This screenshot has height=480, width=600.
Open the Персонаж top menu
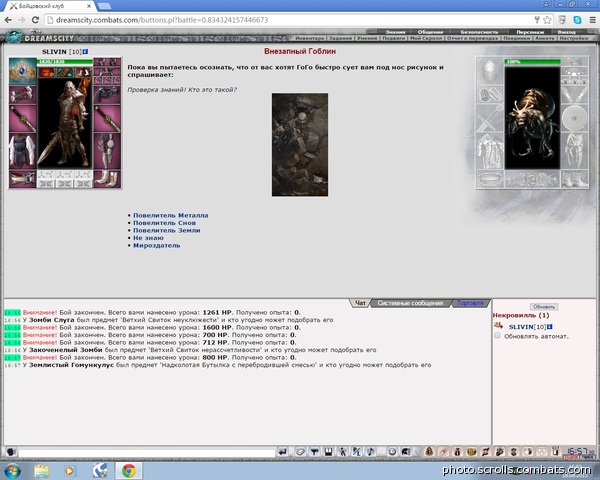[x=530, y=32]
